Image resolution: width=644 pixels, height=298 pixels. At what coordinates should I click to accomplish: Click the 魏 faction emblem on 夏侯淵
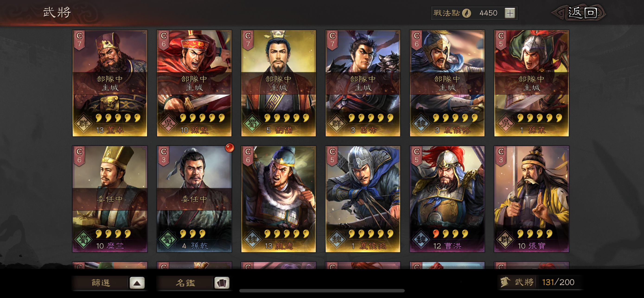(x=337, y=240)
